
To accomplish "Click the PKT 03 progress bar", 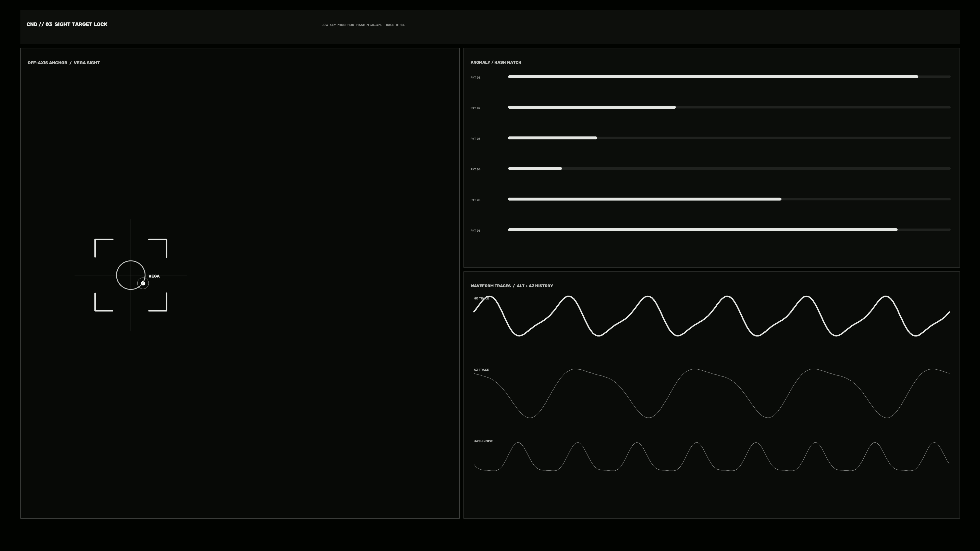I will (729, 138).
